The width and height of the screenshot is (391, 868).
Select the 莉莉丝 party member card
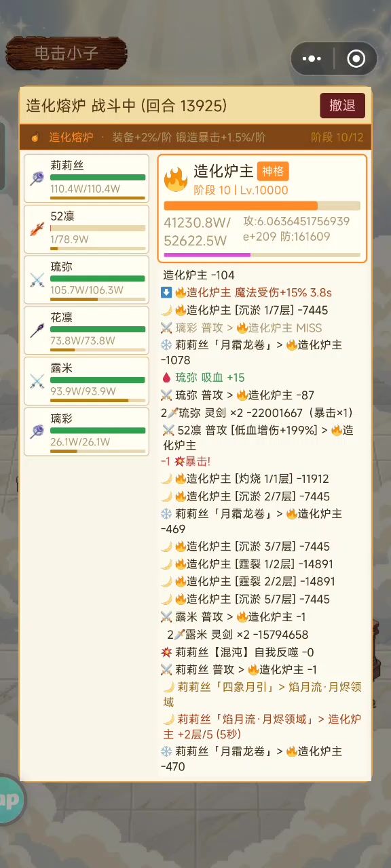click(86, 178)
